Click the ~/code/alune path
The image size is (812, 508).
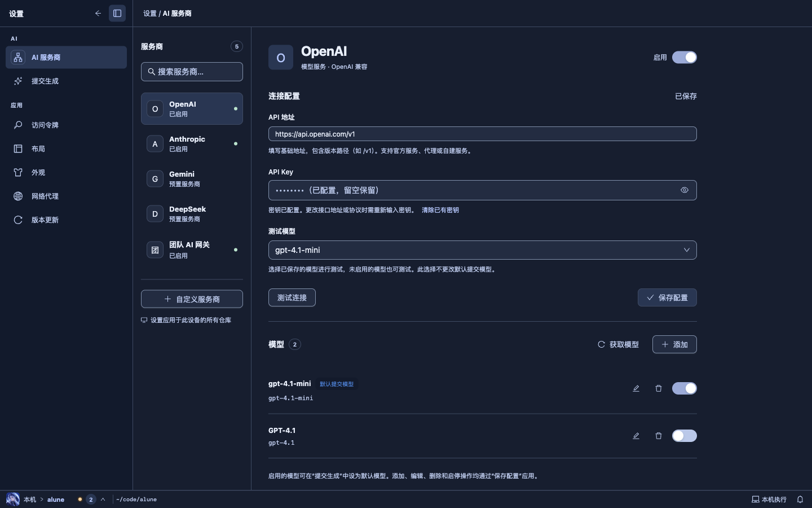136,500
